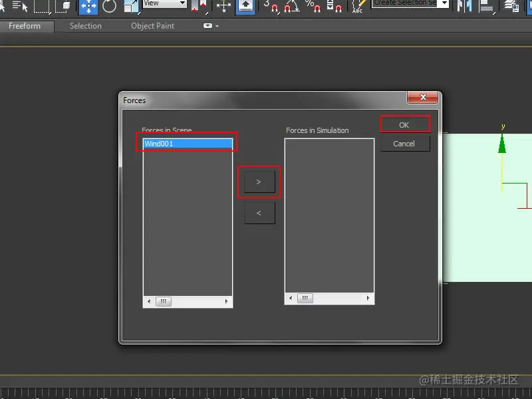The height and width of the screenshot is (399, 532).
Task: Enable the Select and Manipulate tool
Action: pos(223,6)
